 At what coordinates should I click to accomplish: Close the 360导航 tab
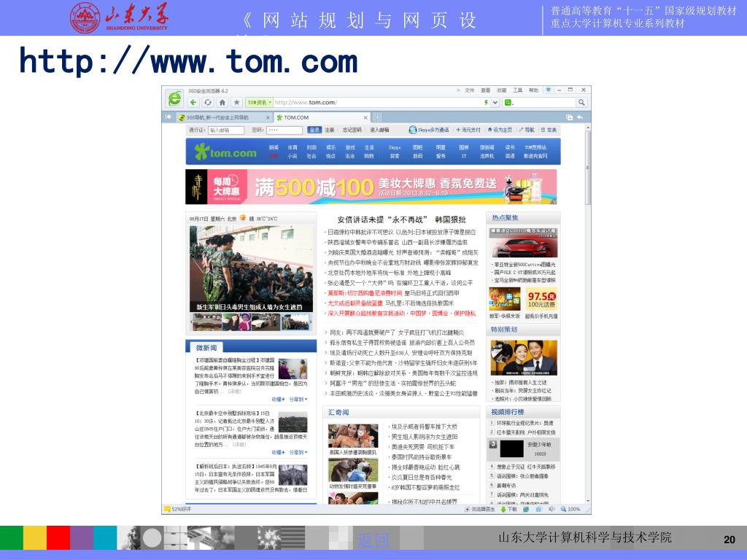coord(268,117)
